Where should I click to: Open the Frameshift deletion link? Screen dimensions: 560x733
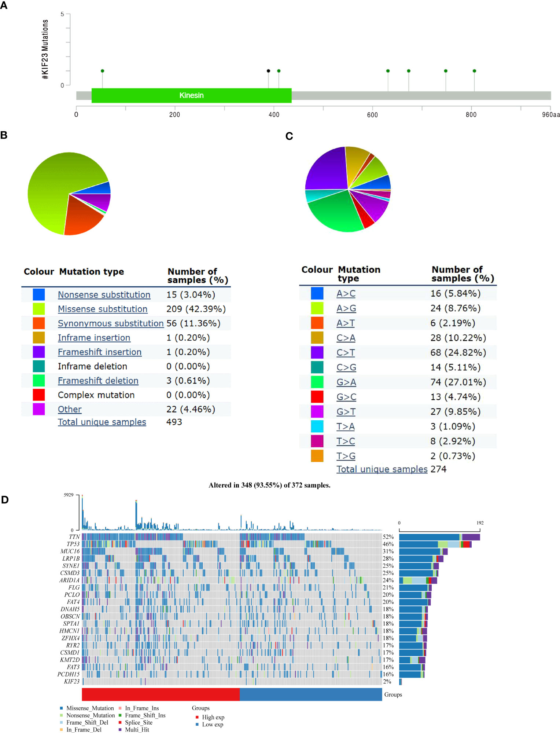point(98,381)
